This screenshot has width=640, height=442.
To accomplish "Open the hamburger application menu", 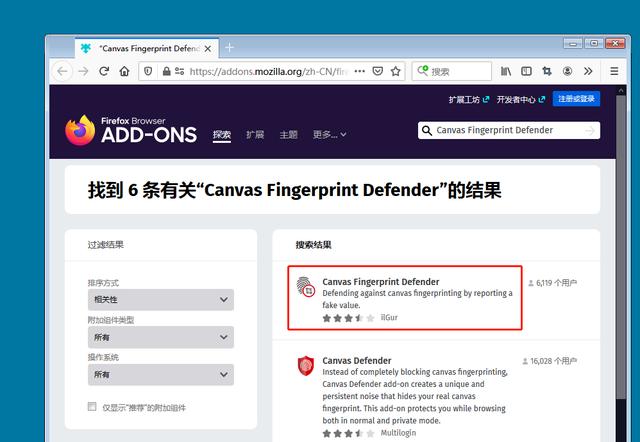I will pos(614,71).
